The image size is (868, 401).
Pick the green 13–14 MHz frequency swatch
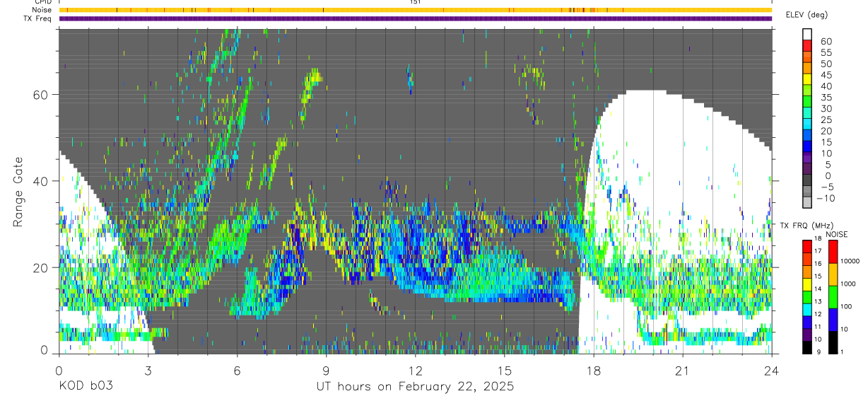click(x=807, y=297)
